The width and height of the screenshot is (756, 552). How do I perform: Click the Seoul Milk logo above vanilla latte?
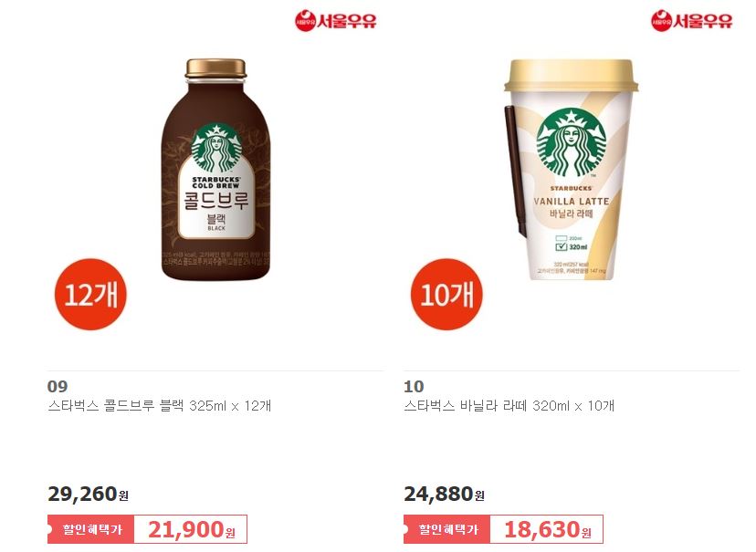click(x=691, y=21)
